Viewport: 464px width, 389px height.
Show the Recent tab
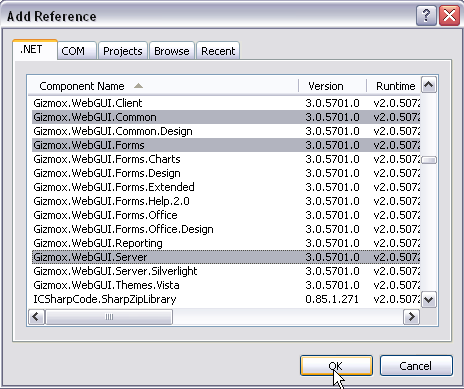point(218,51)
